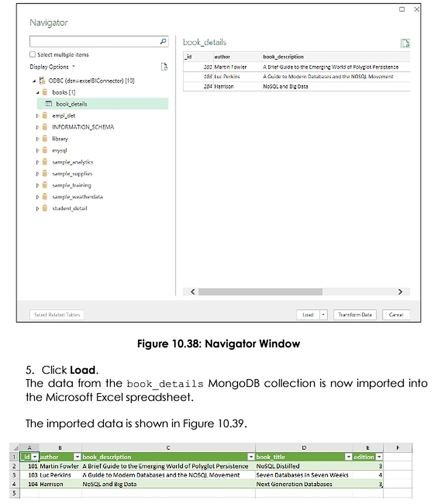
Task: Click the sample_supplies database icon
Action: click(45, 173)
